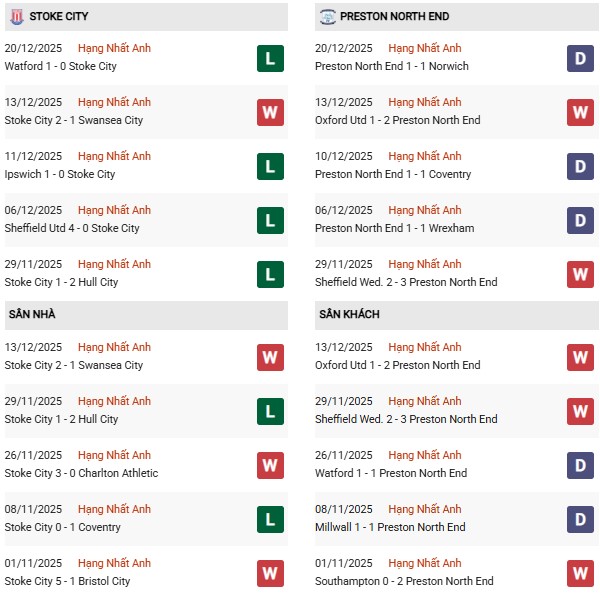This screenshot has width=600, height=594.
Task: Click Stoke City 3-0 Charlton Athletic result
Action: [x=81, y=473]
